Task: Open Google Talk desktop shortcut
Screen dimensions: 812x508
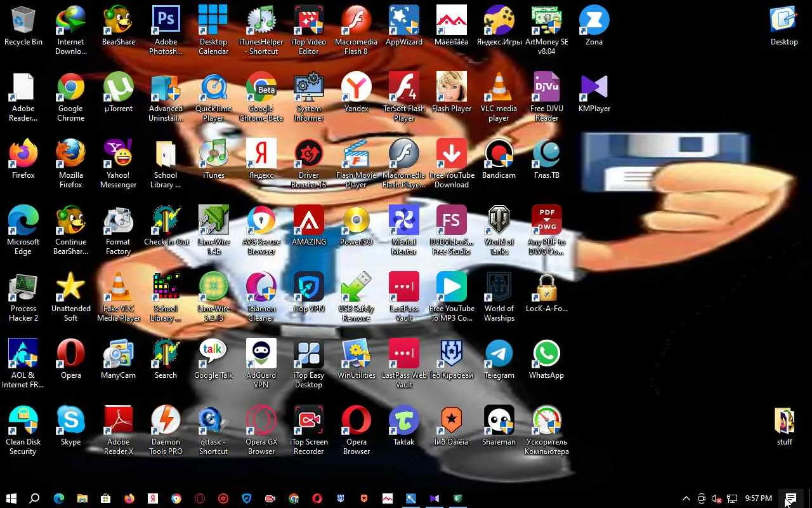Action: pyautogui.click(x=214, y=359)
